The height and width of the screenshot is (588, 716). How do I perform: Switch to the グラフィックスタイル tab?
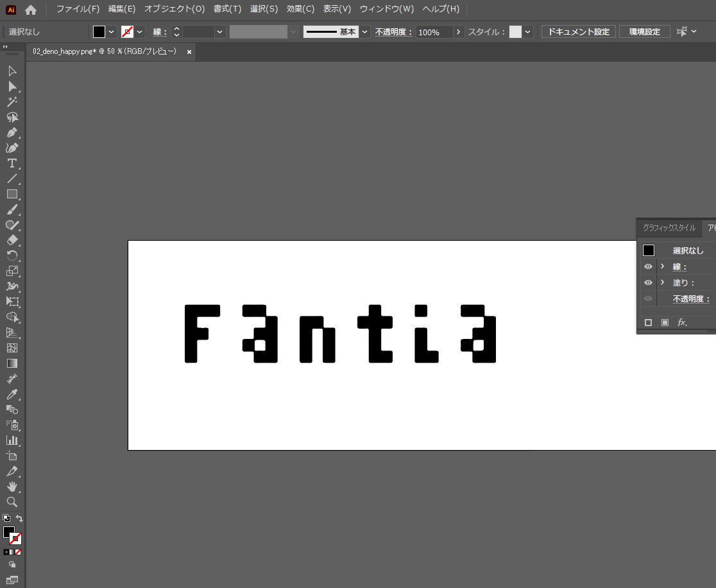[669, 227]
